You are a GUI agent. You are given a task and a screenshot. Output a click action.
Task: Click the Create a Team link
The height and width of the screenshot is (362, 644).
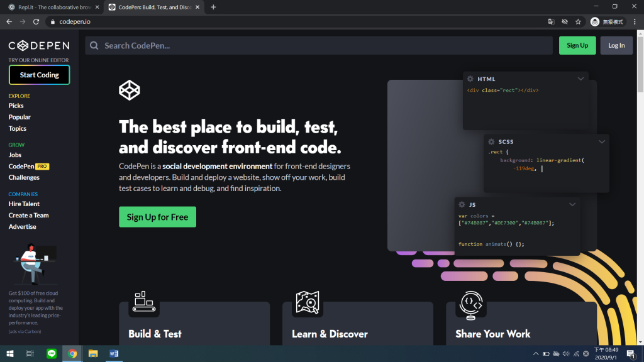28,215
